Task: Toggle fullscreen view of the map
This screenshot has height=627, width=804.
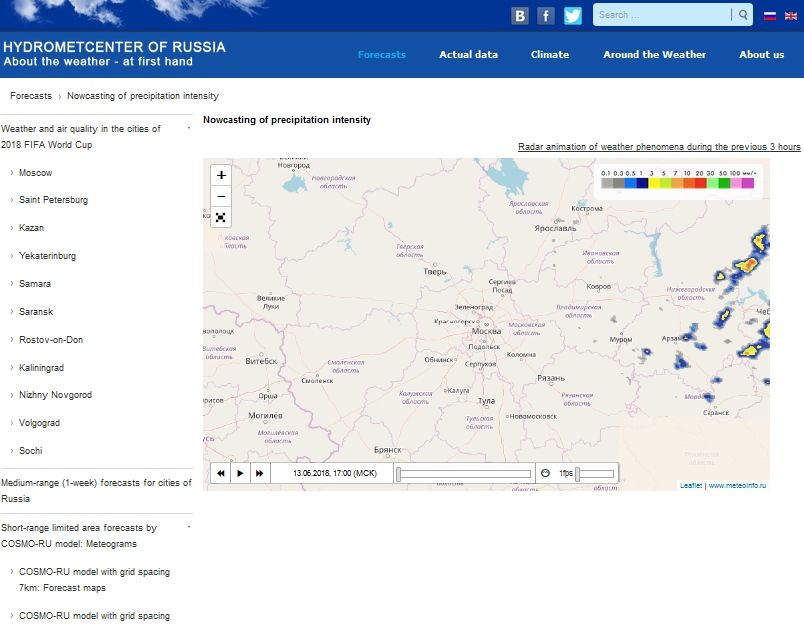Action: coord(220,217)
